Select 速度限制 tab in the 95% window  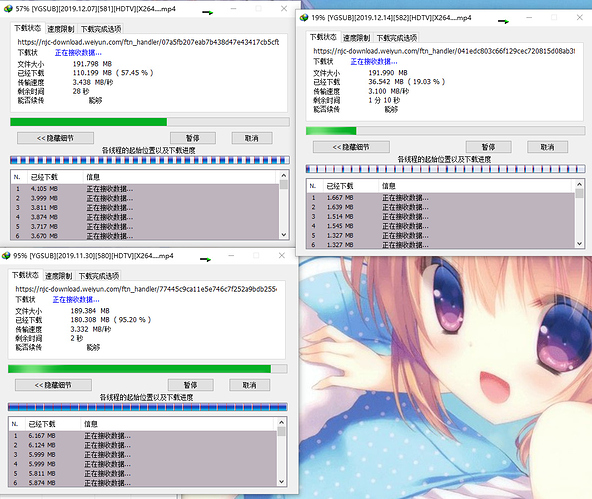(59, 276)
